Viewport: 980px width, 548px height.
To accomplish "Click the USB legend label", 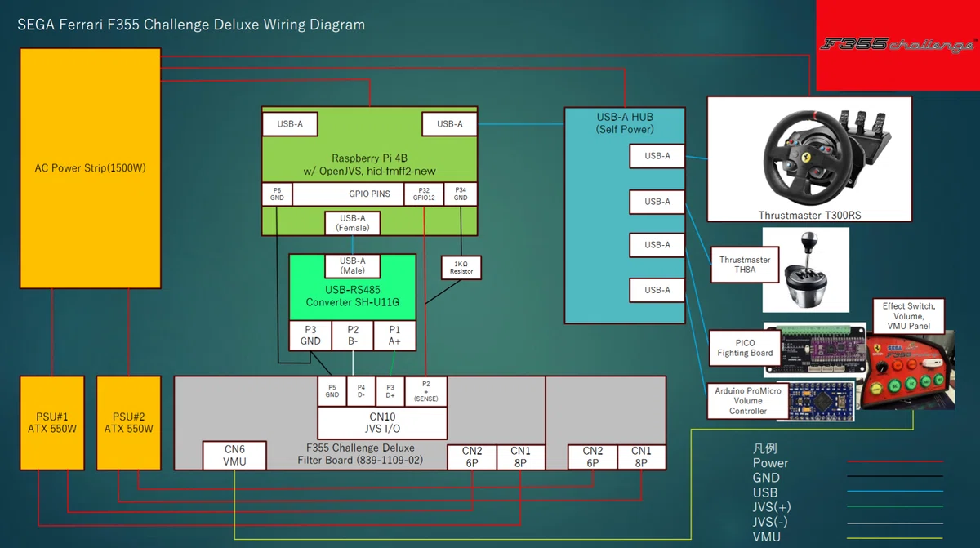I will [x=765, y=492].
